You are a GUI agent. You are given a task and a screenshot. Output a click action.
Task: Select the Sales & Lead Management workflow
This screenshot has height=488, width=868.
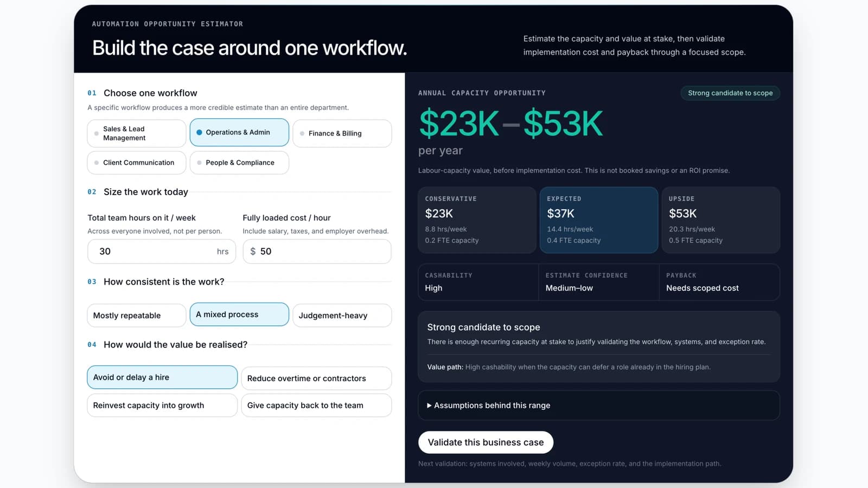[x=137, y=133]
